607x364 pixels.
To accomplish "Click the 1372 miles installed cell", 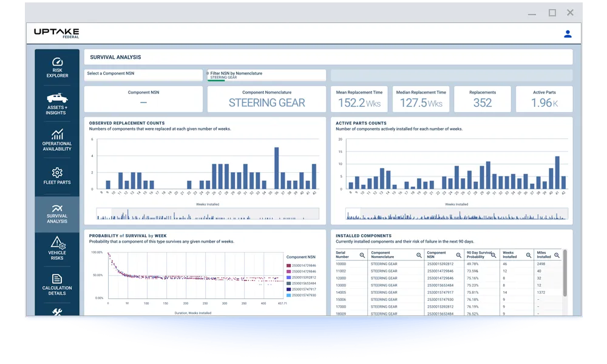I will pos(541,292).
